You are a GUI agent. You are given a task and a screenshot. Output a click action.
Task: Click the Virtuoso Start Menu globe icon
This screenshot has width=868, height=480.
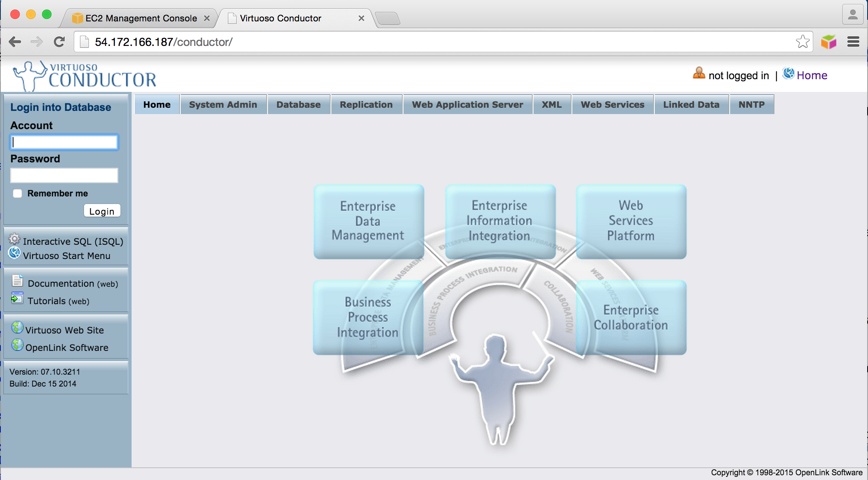[x=14, y=253]
